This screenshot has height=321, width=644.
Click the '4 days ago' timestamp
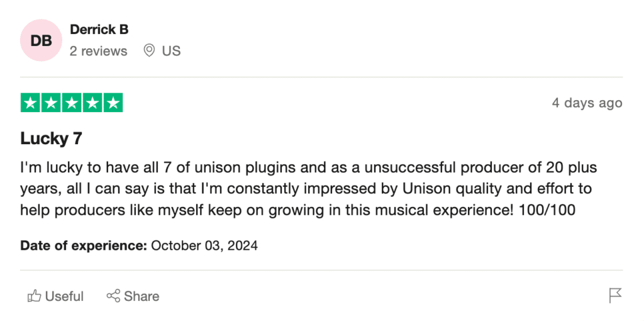tap(587, 103)
